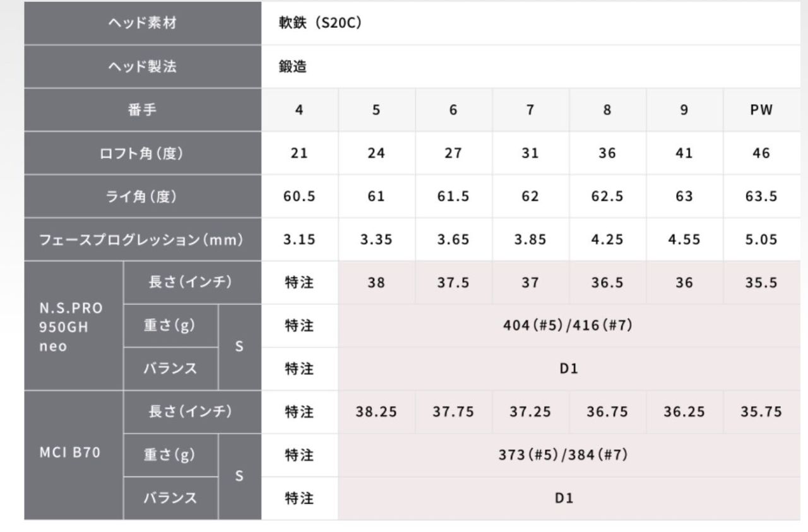Click the 番手 row header
The height and width of the screenshot is (532, 808).
point(142,110)
